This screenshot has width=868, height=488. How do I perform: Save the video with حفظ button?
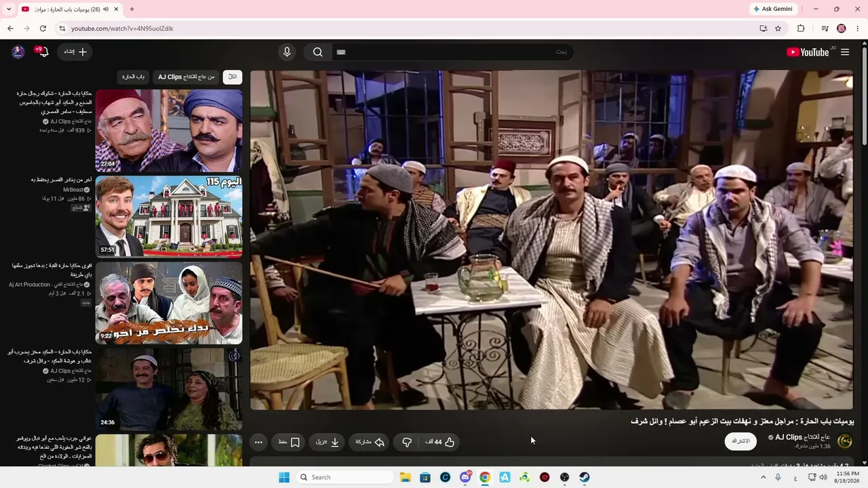click(289, 442)
